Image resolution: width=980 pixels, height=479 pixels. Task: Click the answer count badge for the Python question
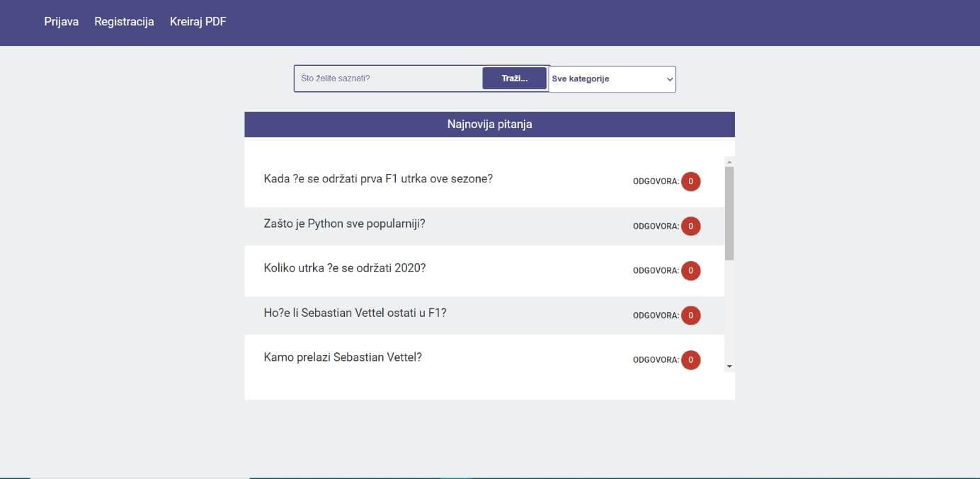click(x=690, y=226)
